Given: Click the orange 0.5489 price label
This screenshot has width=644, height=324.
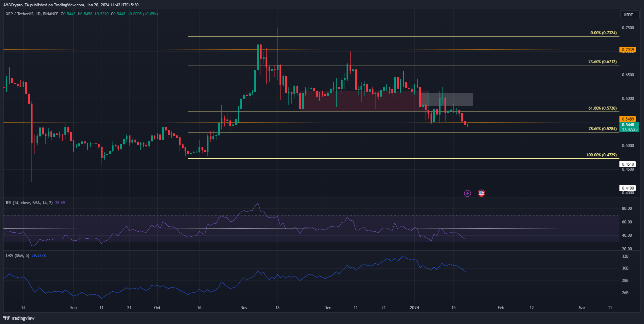Looking at the screenshot, I should 628,119.
